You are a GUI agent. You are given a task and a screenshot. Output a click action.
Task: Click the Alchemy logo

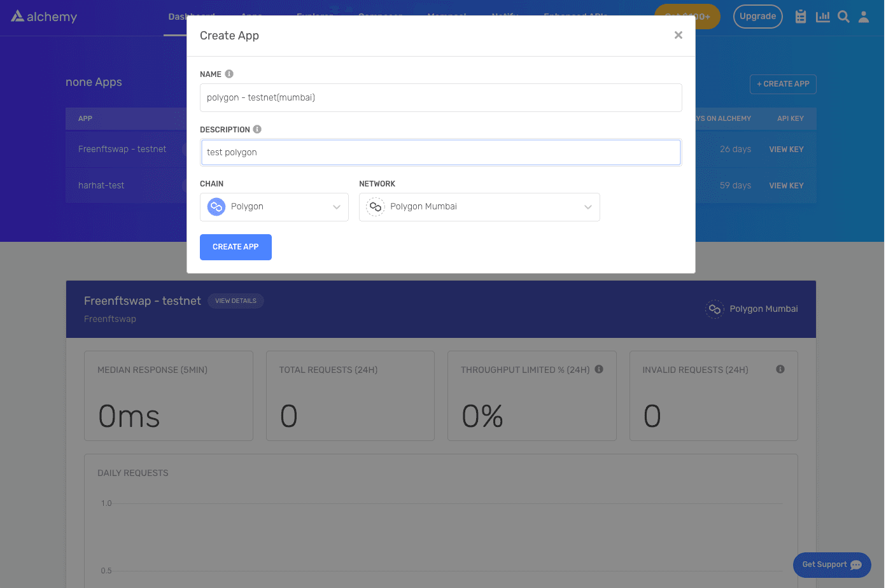tap(44, 17)
